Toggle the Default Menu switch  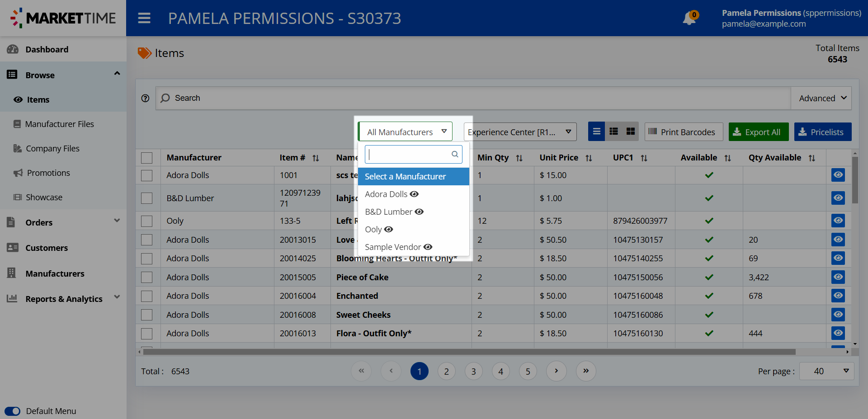[13, 411]
